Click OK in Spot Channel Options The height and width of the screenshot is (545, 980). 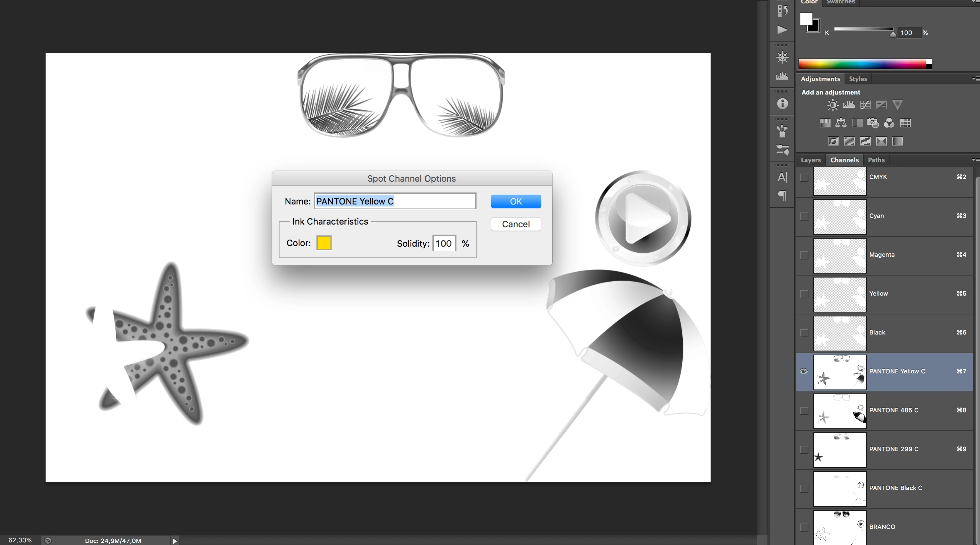point(515,201)
